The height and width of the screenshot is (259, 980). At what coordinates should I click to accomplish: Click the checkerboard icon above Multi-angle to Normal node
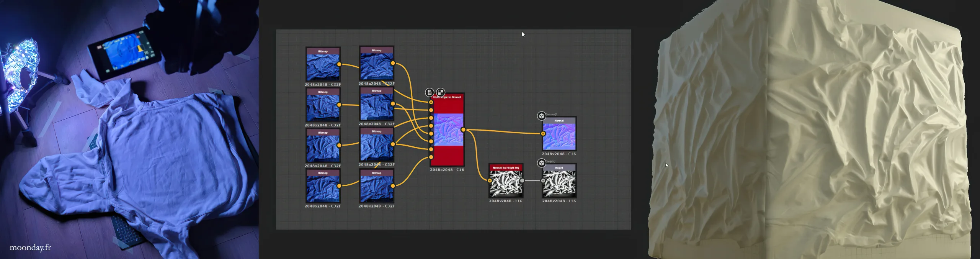pos(441,92)
